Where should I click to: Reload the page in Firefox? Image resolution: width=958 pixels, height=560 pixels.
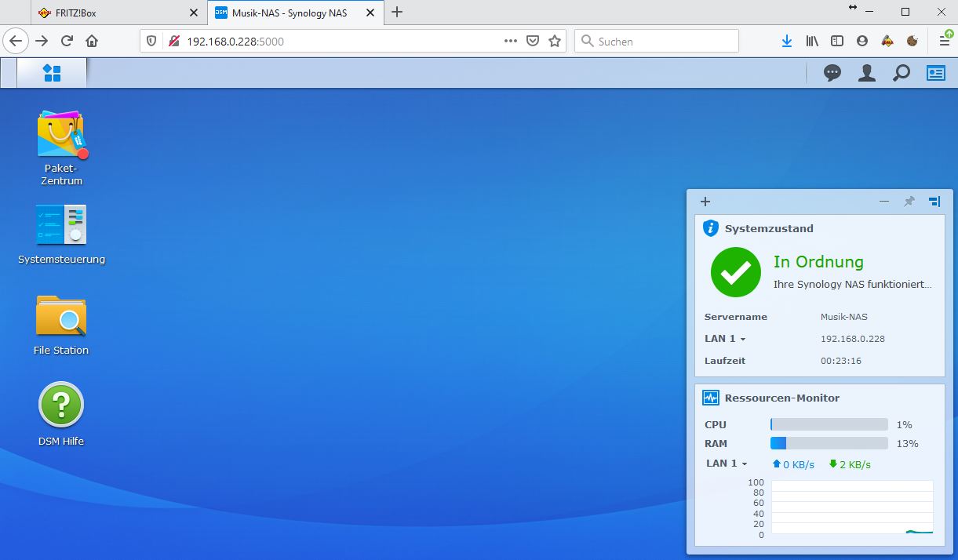click(x=67, y=41)
